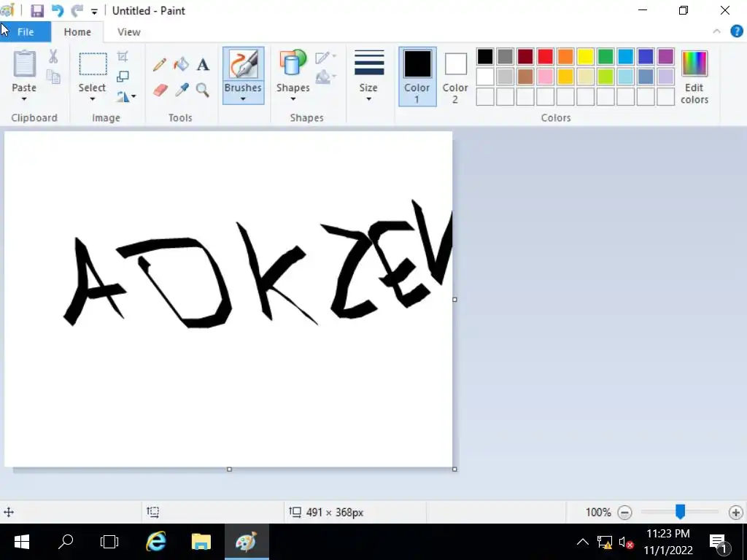The height and width of the screenshot is (560, 747).
Task: Click the Resize icon in Image group
Action: (x=123, y=76)
